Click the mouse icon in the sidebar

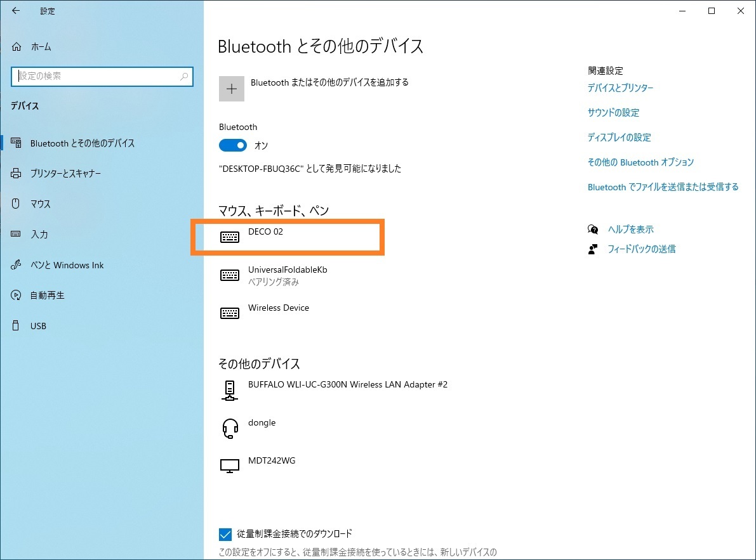click(x=16, y=204)
